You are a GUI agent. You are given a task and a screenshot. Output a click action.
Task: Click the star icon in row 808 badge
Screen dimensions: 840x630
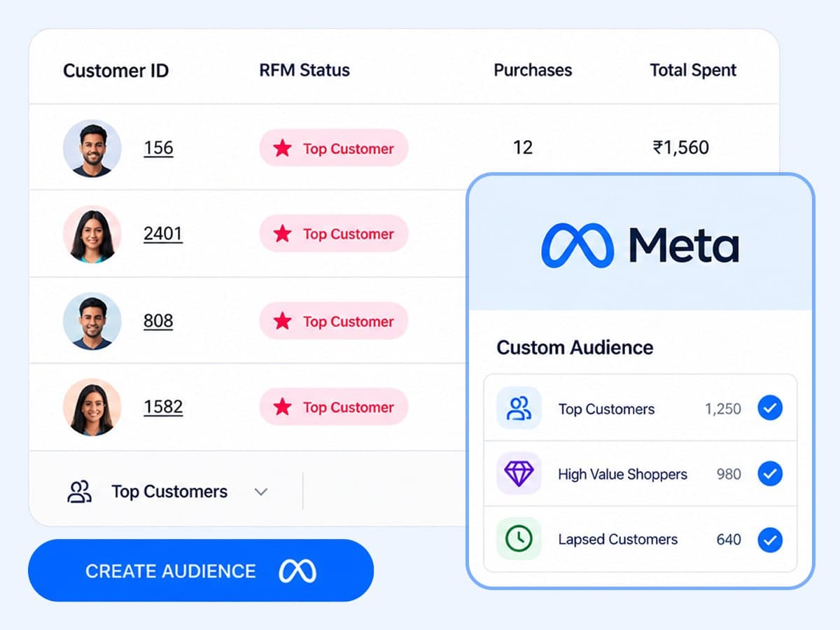(x=283, y=321)
